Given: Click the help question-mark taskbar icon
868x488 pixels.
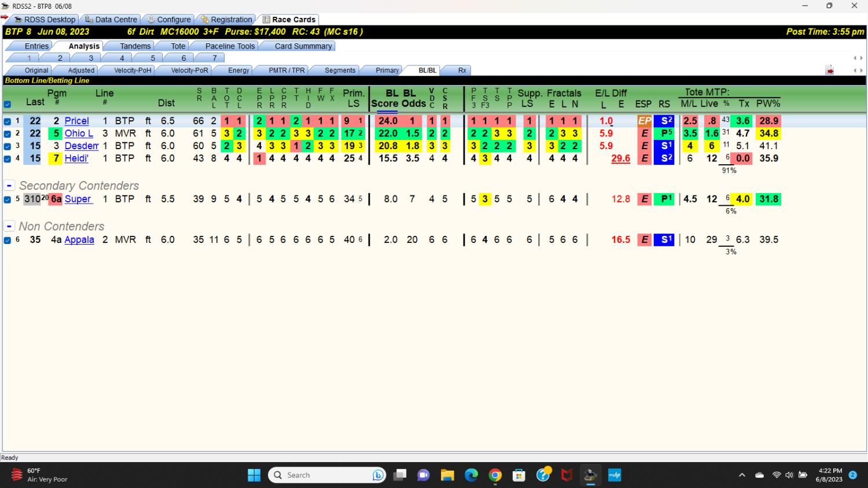Looking at the screenshot, I should 543,475.
